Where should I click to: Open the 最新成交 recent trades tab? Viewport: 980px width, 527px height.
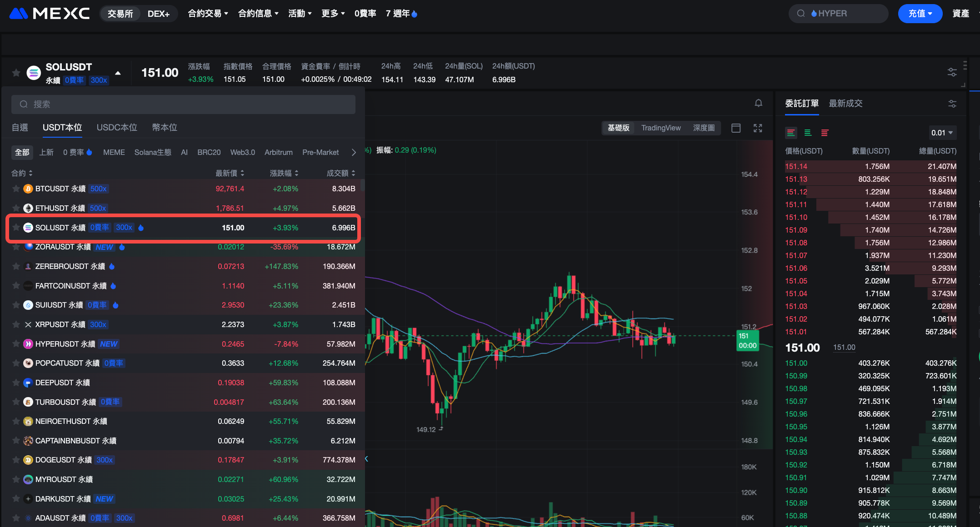coord(845,104)
